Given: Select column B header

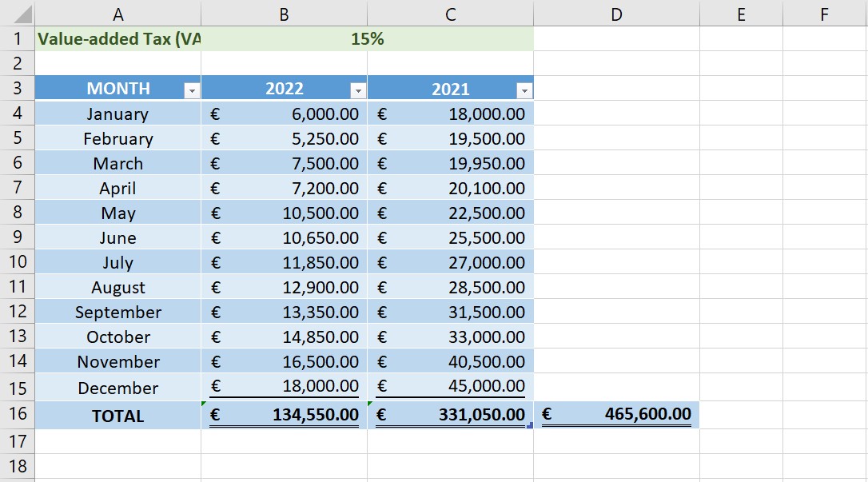Looking at the screenshot, I should coord(284,14).
